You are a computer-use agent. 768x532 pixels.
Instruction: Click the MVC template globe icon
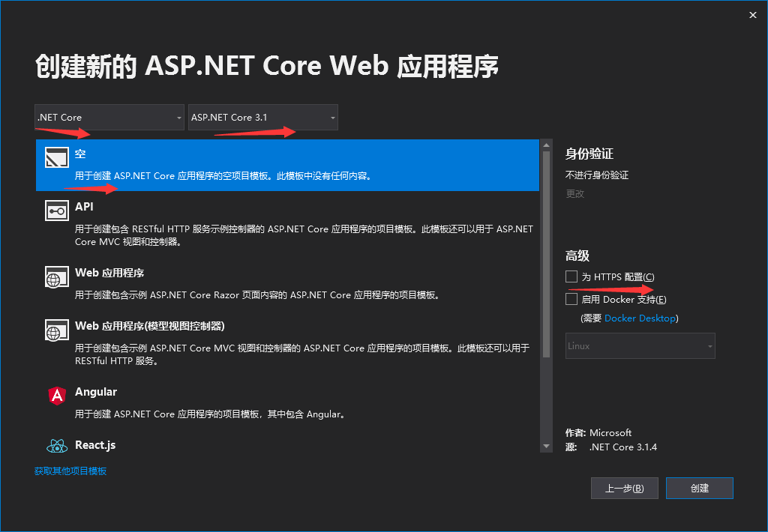point(57,330)
